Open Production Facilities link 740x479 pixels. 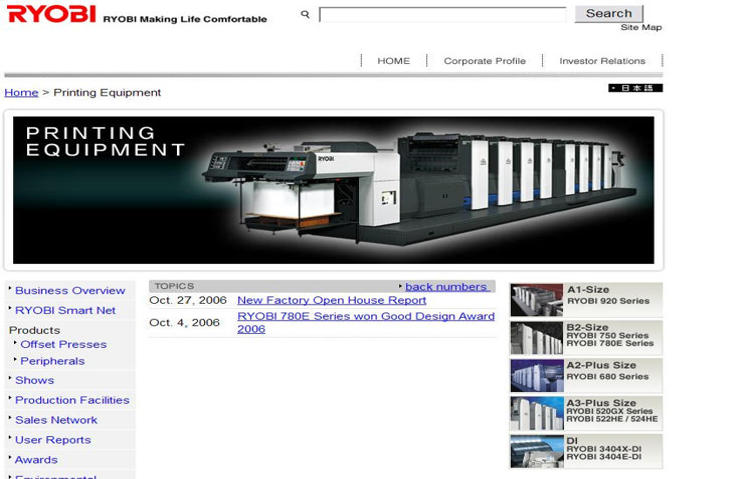coord(72,400)
